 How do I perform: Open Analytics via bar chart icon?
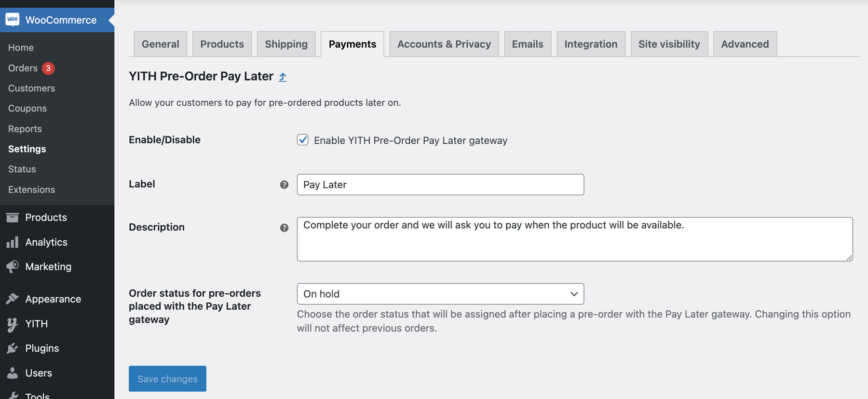point(13,242)
